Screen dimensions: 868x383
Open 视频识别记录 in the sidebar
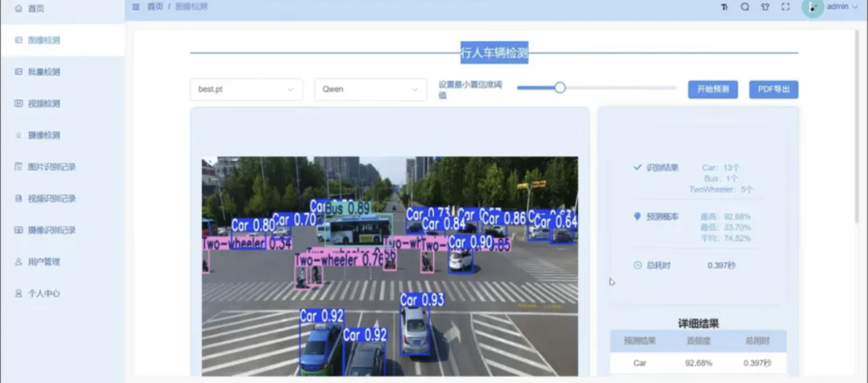tap(62, 198)
